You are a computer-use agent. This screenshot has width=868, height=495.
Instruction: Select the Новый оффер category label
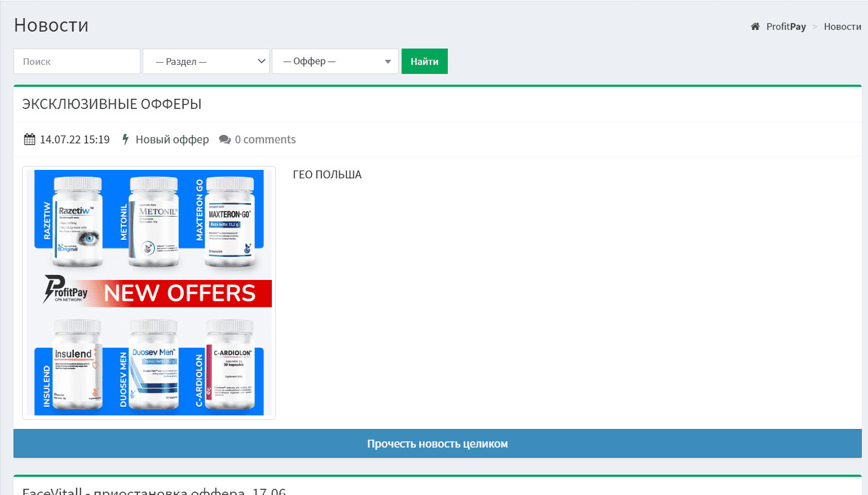coord(172,139)
